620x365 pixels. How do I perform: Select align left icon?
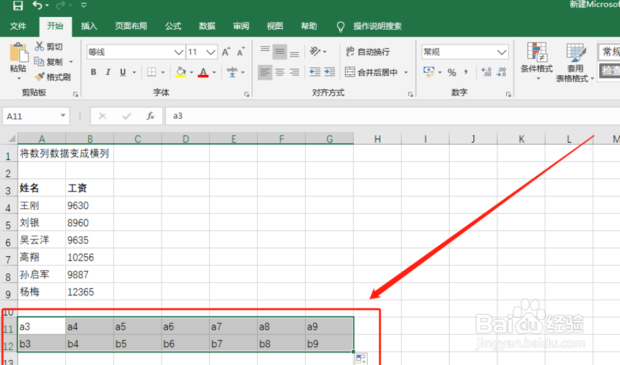(x=265, y=72)
